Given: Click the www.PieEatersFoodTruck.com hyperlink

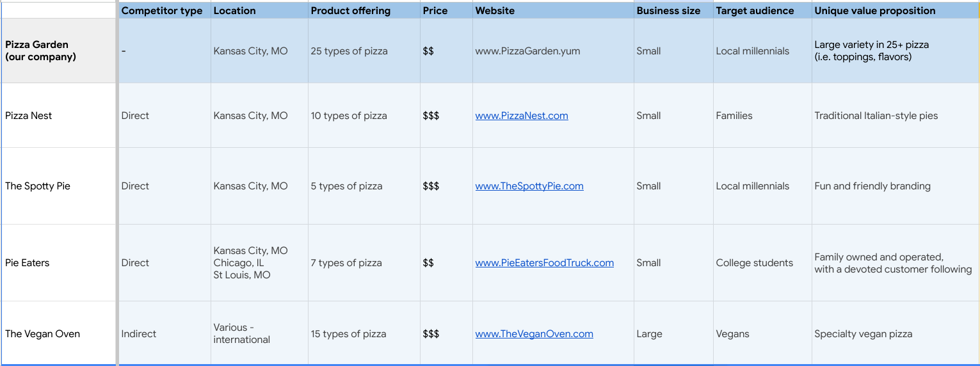Looking at the screenshot, I should click(544, 263).
